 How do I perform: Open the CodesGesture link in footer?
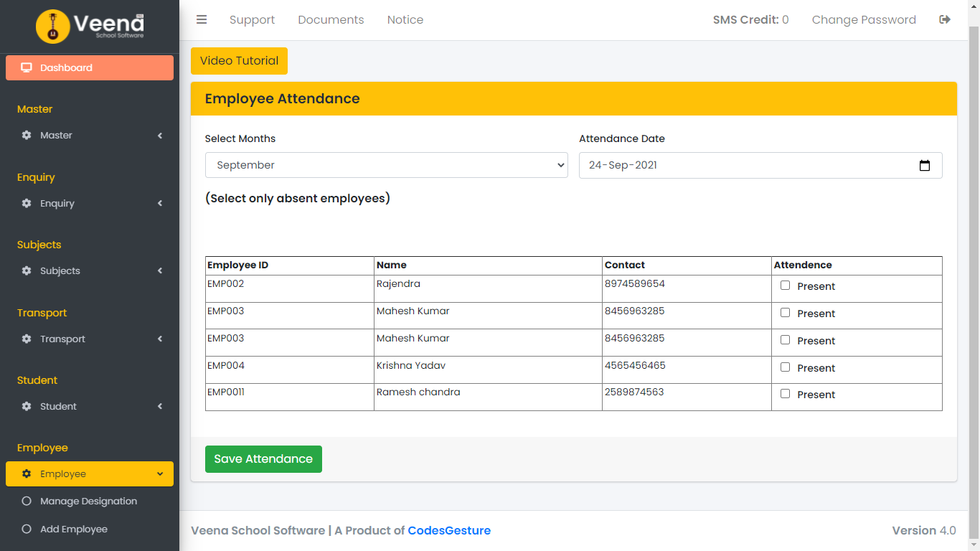click(x=449, y=531)
